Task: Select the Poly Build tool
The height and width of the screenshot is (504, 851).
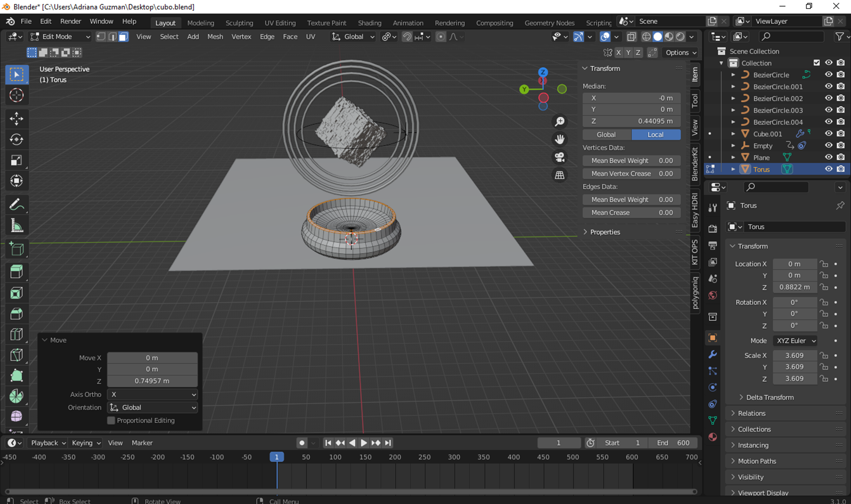Action: 17,376
